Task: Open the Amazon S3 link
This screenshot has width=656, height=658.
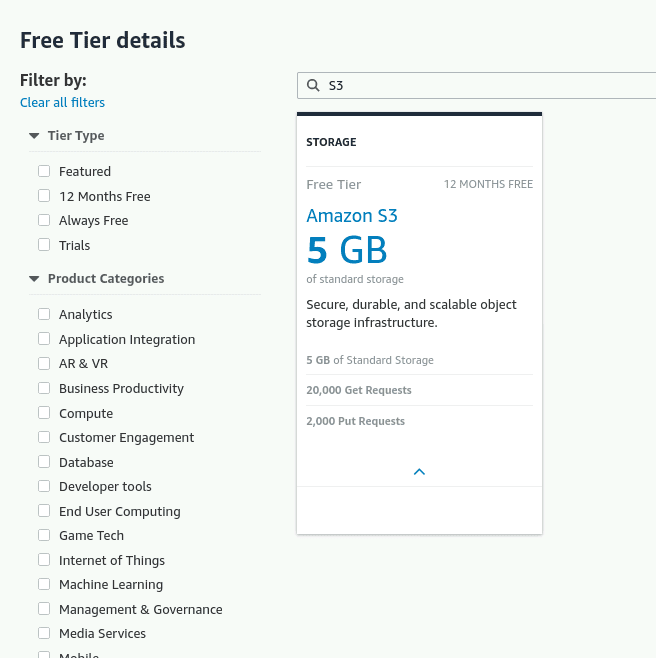Action: [352, 216]
